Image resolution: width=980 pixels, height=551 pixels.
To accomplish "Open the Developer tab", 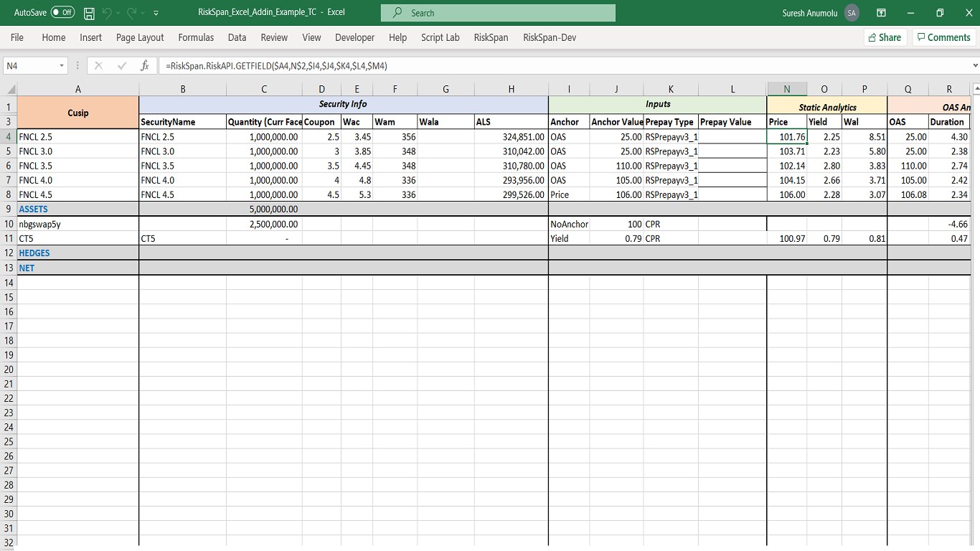I will pyautogui.click(x=354, y=37).
